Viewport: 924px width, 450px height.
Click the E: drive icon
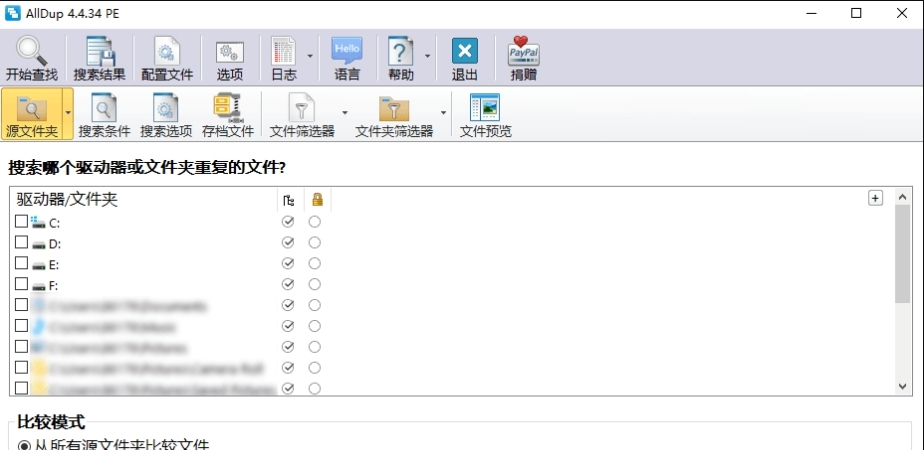39,265
